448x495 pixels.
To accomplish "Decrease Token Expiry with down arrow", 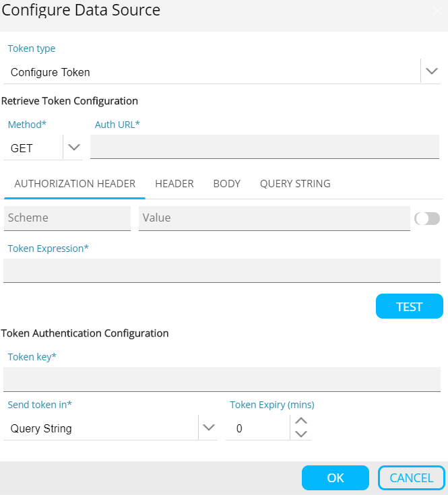I will click(302, 434).
